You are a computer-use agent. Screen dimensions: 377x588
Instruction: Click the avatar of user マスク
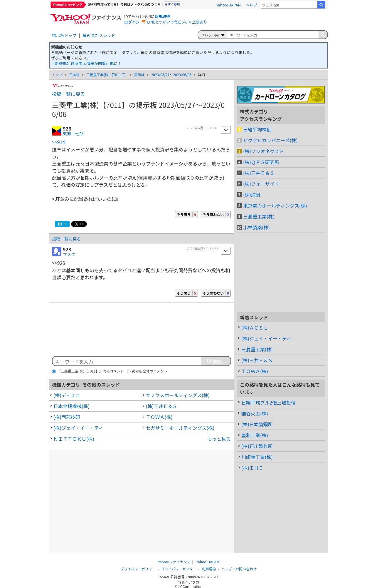57,252
